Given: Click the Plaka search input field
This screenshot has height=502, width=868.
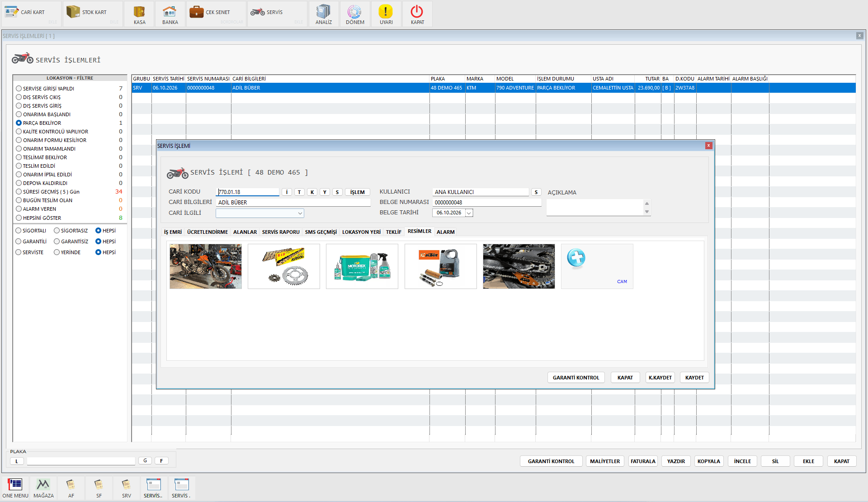Looking at the screenshot, I should tap(81, 461).
